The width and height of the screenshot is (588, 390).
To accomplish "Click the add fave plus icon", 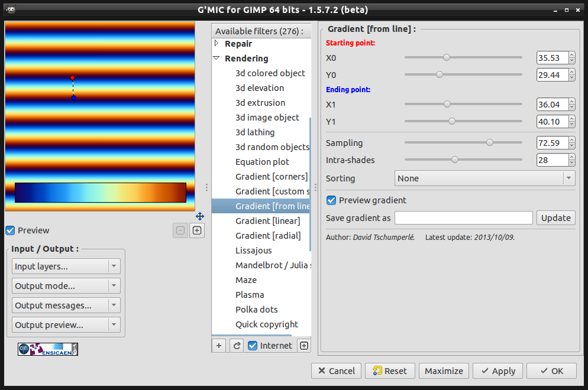I will tap(219, 346).
